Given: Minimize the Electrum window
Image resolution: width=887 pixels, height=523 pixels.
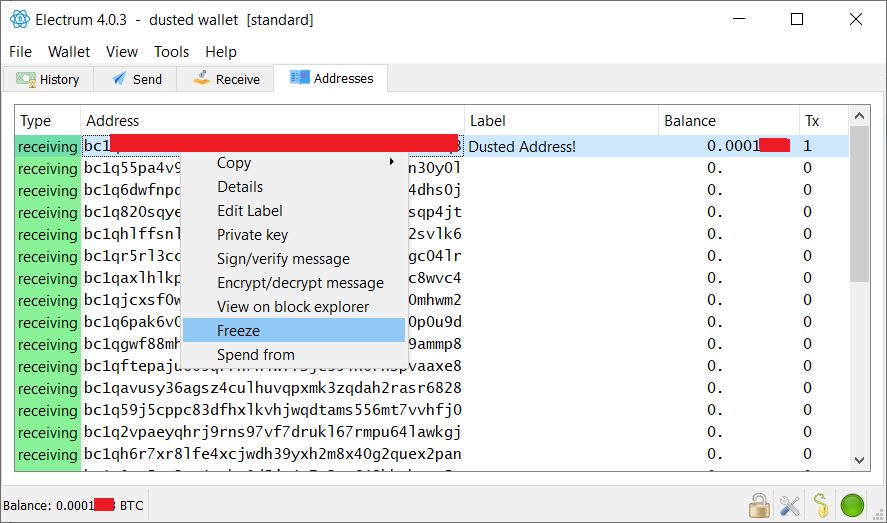Looking at the screenshot, I should pos(739,19).
